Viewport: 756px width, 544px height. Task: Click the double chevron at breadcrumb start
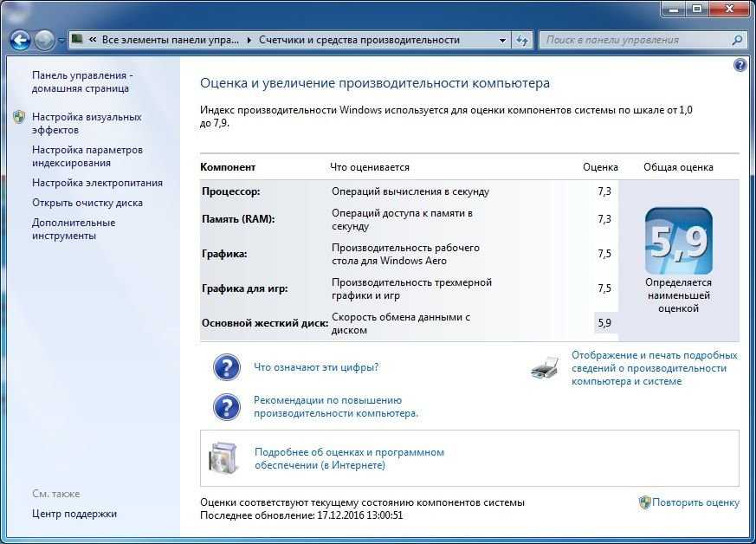pyautogui.click(x=93, y=40)
